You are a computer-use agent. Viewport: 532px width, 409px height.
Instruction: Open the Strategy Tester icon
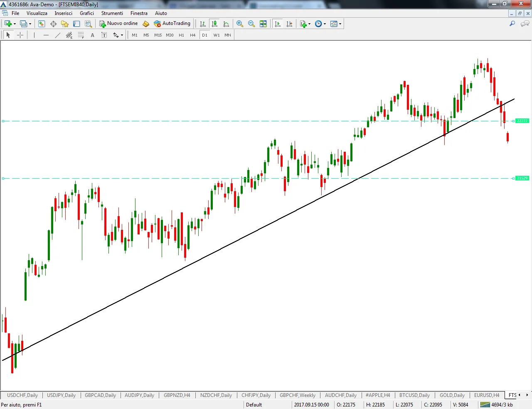point(88,24)
